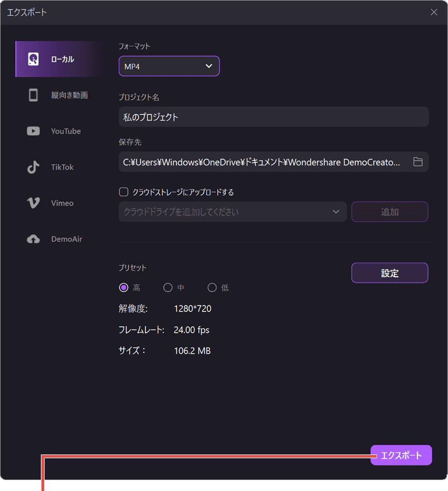This screenshot has width=448, height=491.
Task: Click the Vimeo logo icon
Action: [33, 203]
